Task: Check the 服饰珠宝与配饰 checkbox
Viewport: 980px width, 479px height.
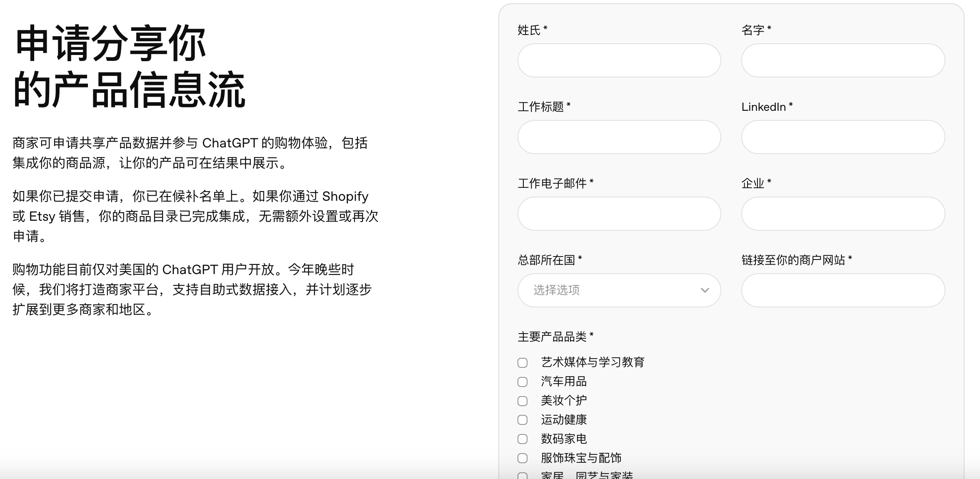Action: 522,458
